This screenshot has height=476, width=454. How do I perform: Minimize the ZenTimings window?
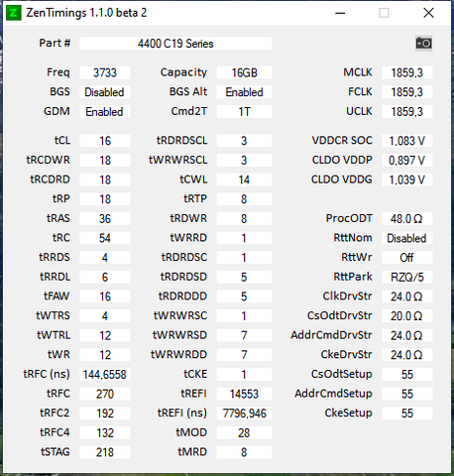[x=340, y=13]
